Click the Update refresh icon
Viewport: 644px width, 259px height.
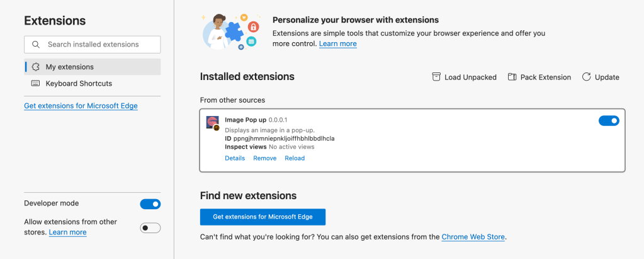pyautogui.click(x=586, y=77)
